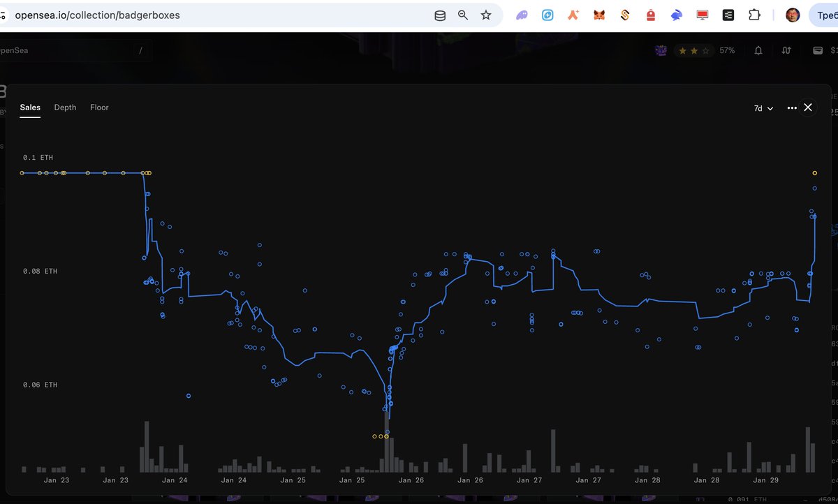Click the profile button labeled 'Тре6'
Screen dimensions: 838x504
(x=823, y=15)
